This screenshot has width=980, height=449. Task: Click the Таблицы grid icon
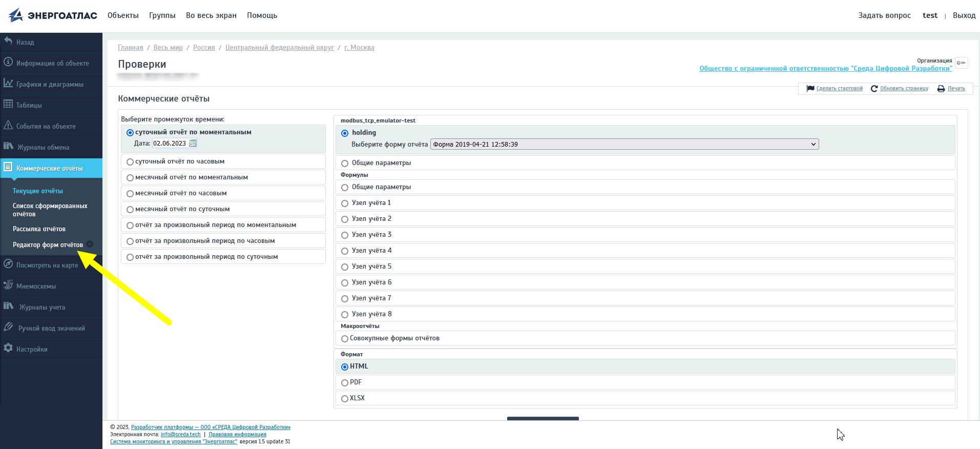pyautogui.click(x=8, y=104)
